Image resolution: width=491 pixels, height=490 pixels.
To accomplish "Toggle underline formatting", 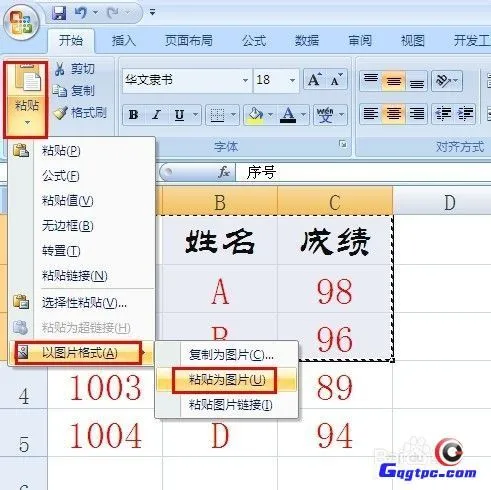I will point(180,115).
